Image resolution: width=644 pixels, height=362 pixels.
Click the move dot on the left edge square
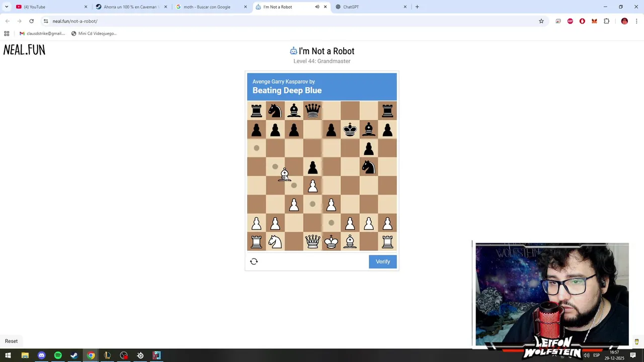click(x=257, y=148)
